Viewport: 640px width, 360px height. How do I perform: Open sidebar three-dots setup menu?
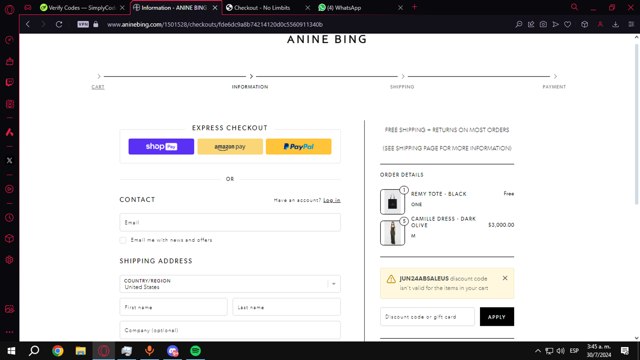pos(9,332)
